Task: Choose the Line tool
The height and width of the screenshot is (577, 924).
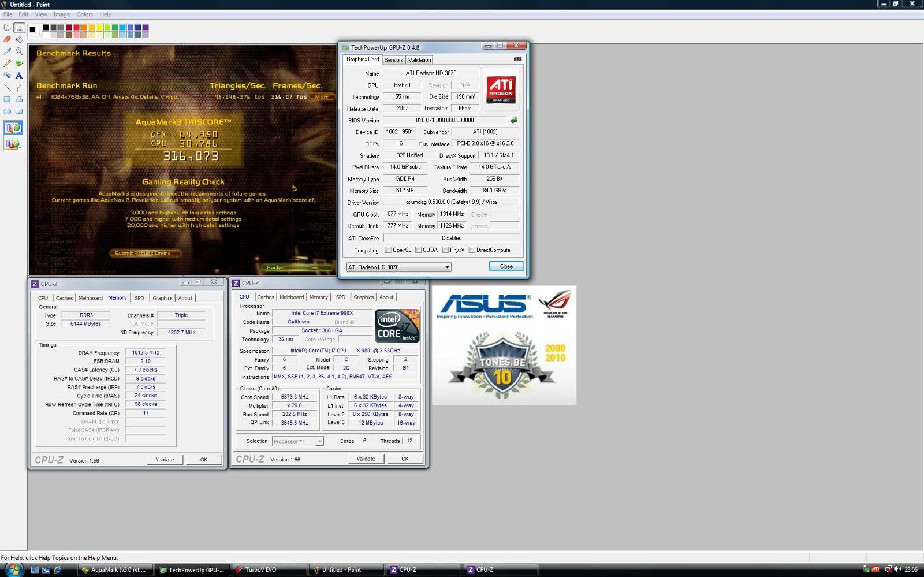Action: click(x=7, y=88)
